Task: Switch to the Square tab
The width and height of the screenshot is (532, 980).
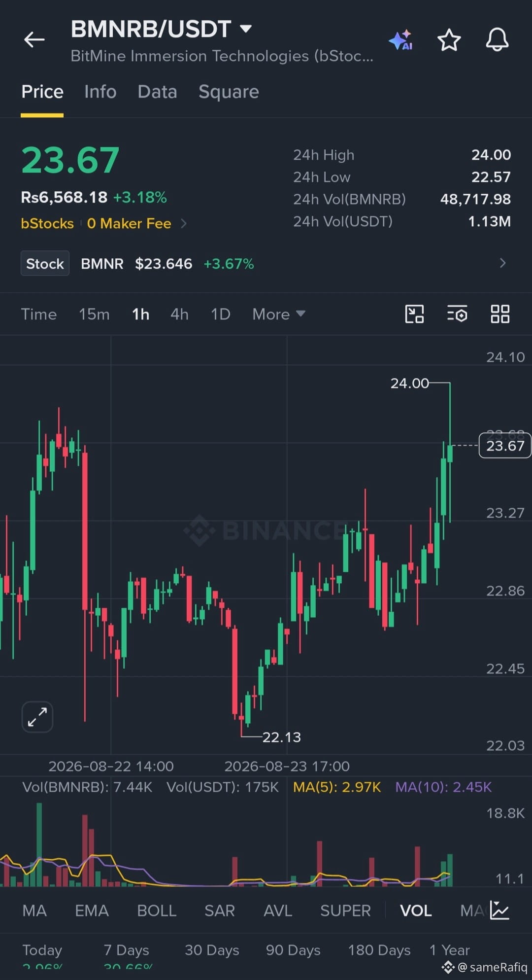Action: 229,92
